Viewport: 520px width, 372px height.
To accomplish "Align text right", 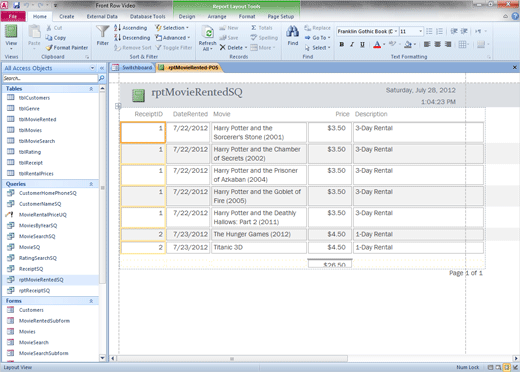I will coord(448,44).
